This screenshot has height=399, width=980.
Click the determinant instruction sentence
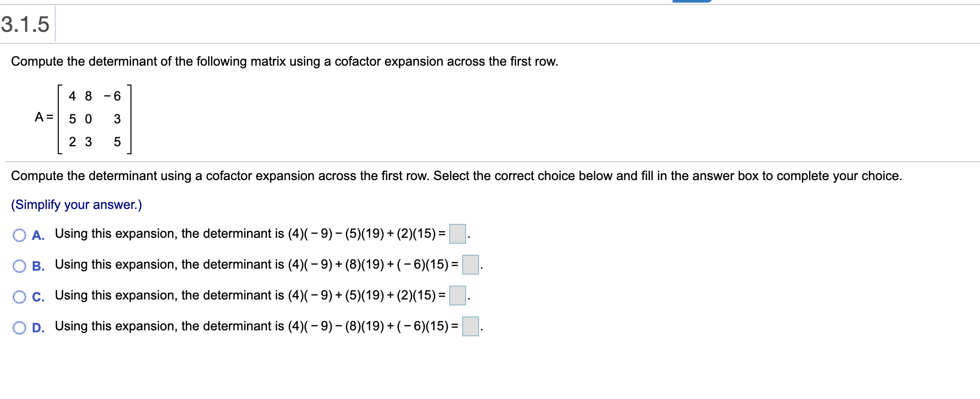click(x=284, y=62)
